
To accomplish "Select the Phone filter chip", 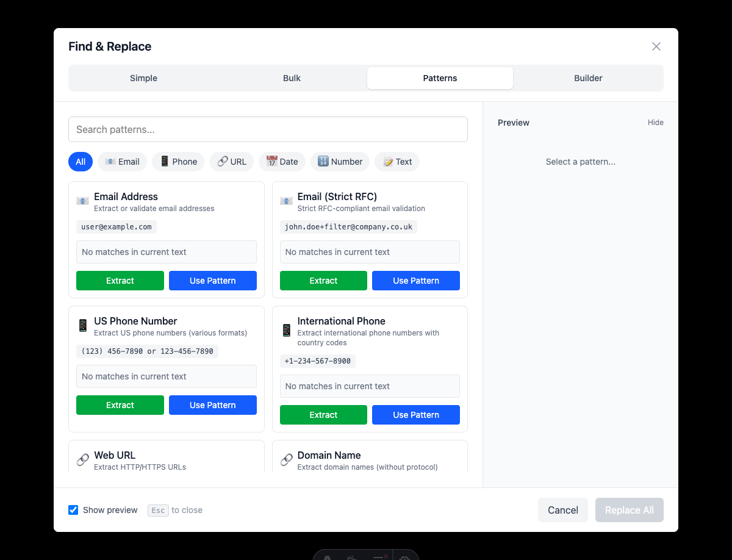I will 178,162.
